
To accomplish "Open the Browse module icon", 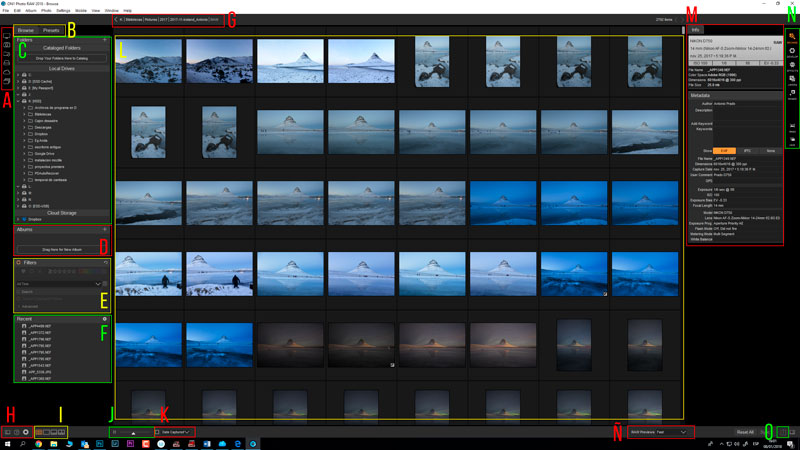I will point(792,36).
